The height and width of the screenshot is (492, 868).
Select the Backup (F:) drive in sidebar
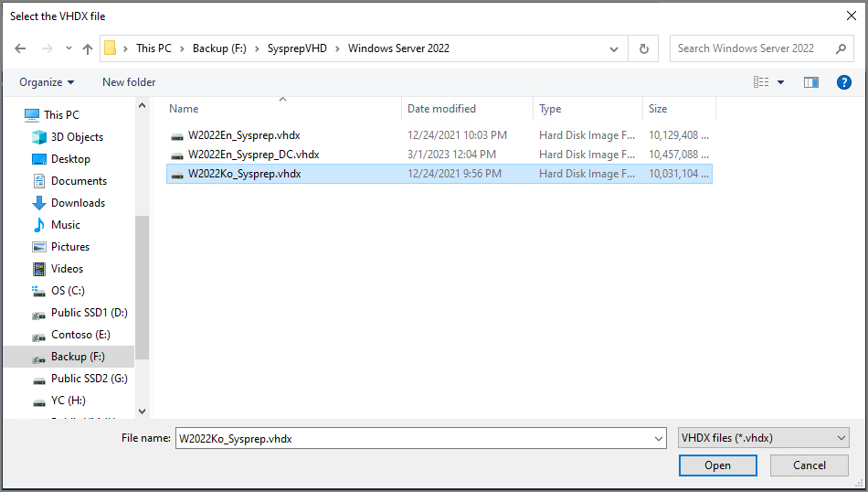tap(69, 357)
